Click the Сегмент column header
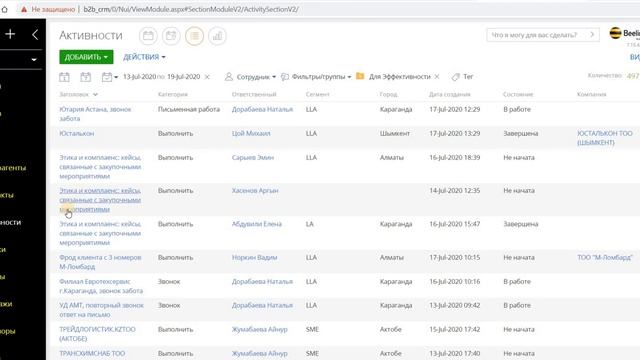 point(317,94)
